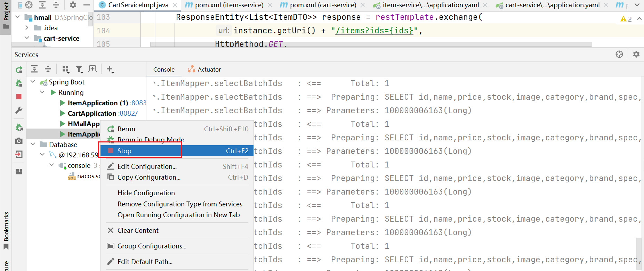Open the Services panel gear options
Screen dimensions: 644x271
tap(636, 54)
